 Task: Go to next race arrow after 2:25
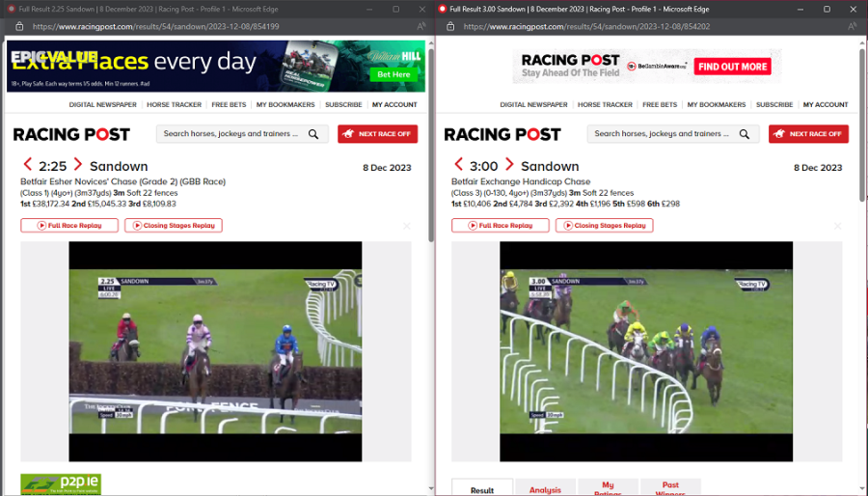(x=77, y=164)
